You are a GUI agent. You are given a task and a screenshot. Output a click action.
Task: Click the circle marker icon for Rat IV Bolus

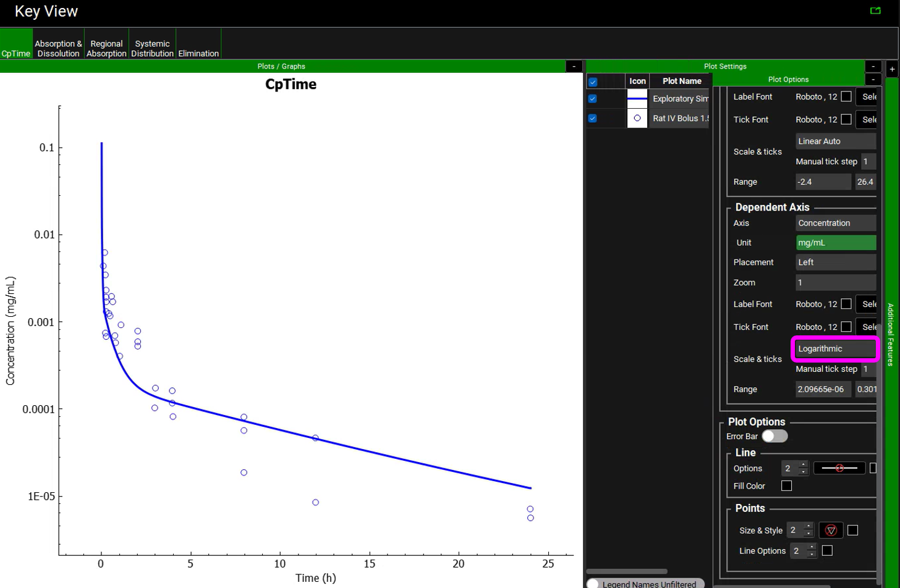click(x=637, y=118)
